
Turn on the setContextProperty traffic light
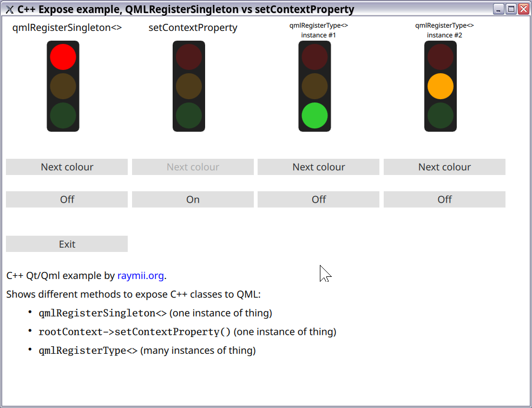[x=193, y=199]
